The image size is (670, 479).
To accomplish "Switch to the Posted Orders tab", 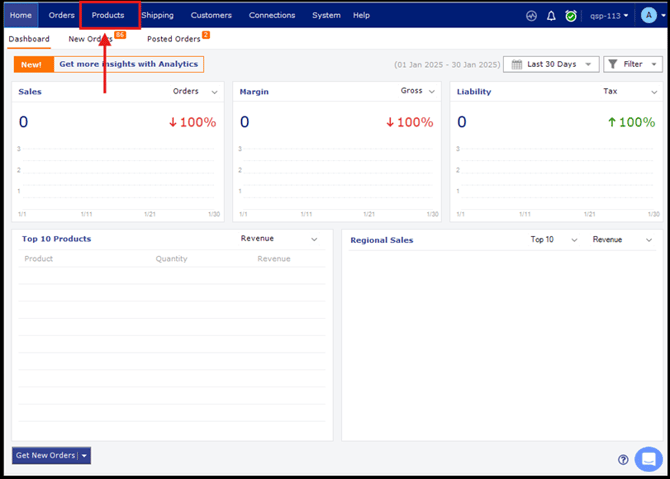I will [x=174, y=39].
